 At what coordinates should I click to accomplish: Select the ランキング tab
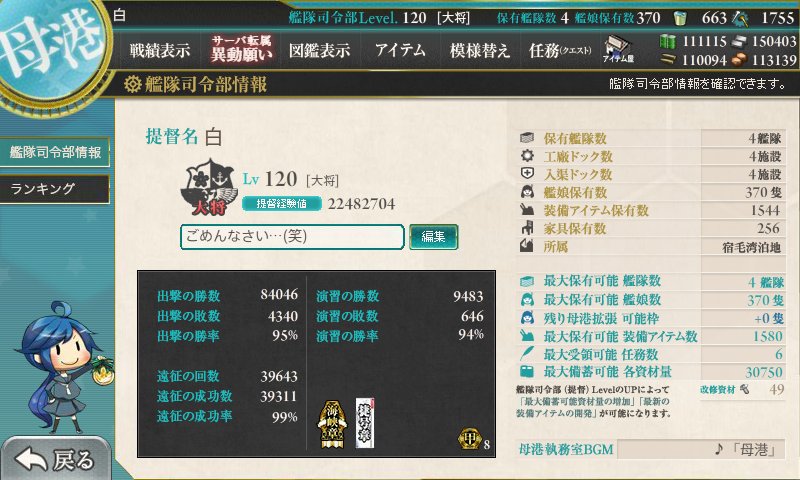coord(55,189)
